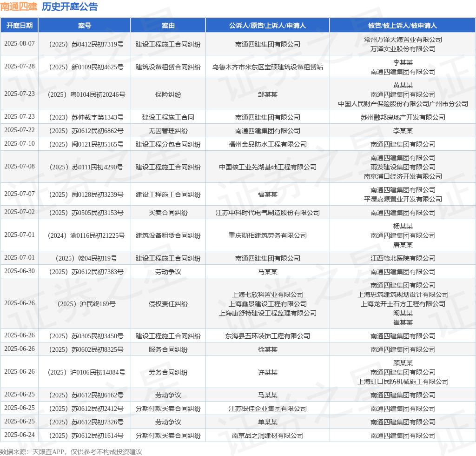The height and width of the screenshot is (456, 476).
Task: Click plaintiff 重庆勋相建筑劳务有限公司
Action: 267,235
